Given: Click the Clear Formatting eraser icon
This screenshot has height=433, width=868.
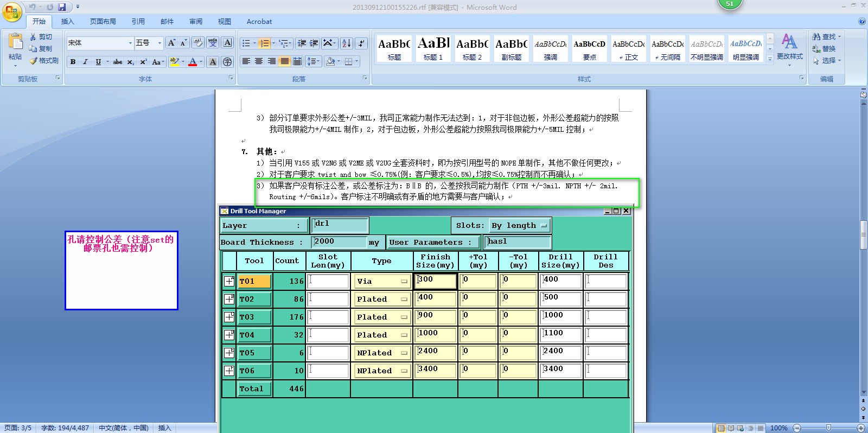Looking at the screenshot, I should tap(197, 43).
